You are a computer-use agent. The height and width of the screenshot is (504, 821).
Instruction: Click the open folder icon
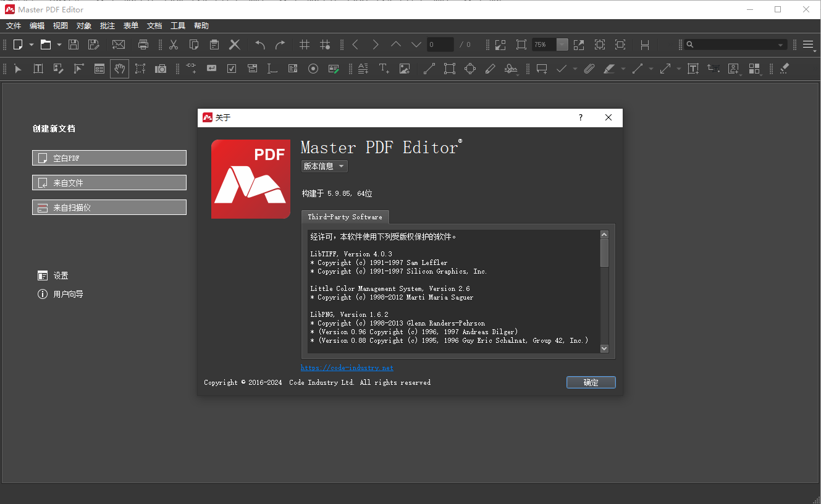tap(46, 44)
